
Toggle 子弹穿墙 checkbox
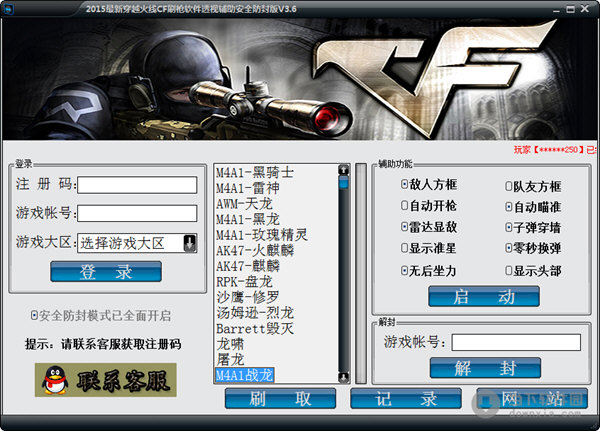pos(509,228)
